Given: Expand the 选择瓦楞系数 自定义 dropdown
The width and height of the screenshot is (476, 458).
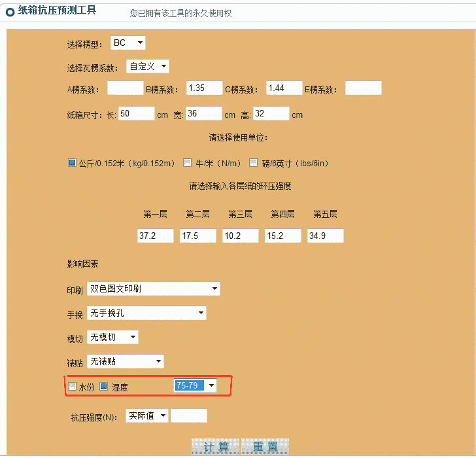Looking at the screenshot, I should click(148, 66).
